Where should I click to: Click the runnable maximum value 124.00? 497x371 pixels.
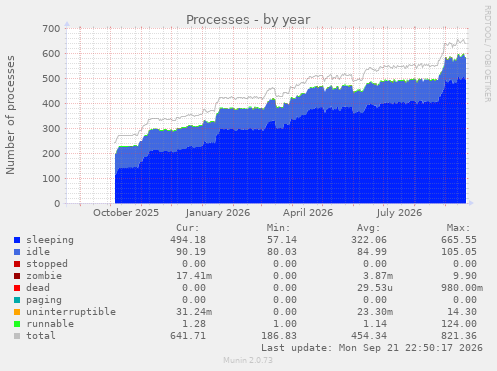pos(459,324)
